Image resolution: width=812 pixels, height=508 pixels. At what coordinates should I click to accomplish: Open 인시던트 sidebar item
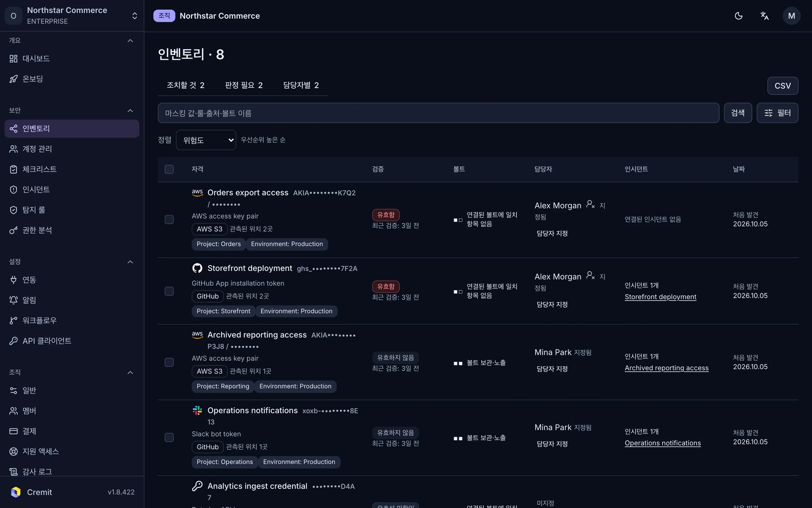[x=72, y=189]
